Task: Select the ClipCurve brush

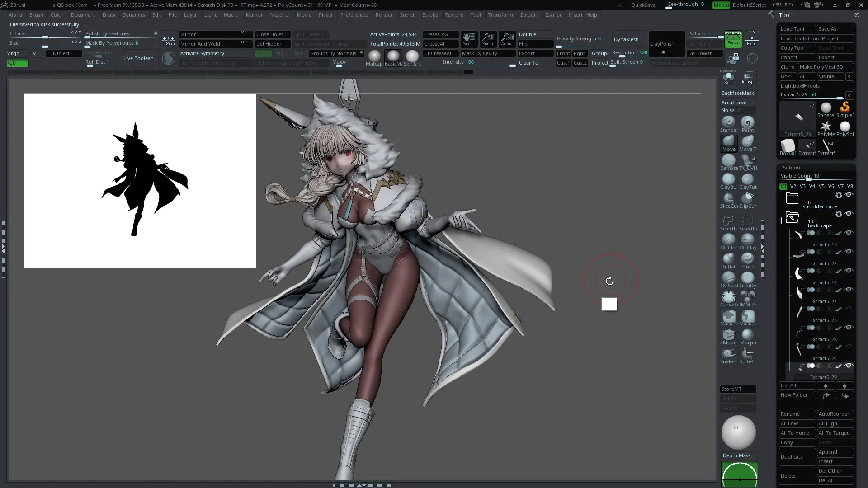Action: [x=747, y=200]
